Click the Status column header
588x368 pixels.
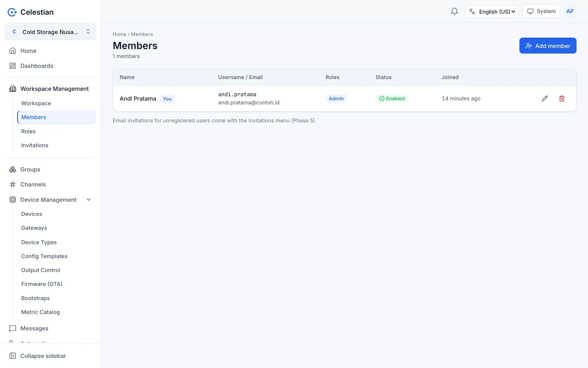[x=384, y=77]
